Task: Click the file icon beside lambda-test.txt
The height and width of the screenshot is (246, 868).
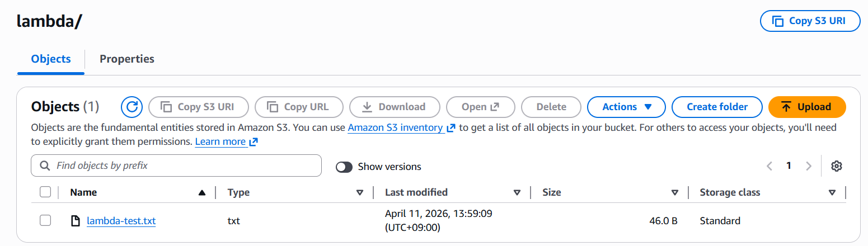Action: click(x=76, y=221)
